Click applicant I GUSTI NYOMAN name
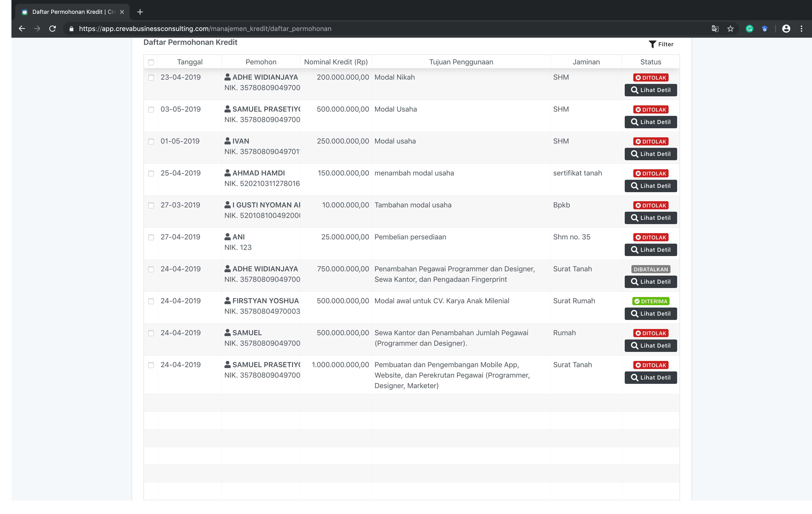 (x=266, y=205)
